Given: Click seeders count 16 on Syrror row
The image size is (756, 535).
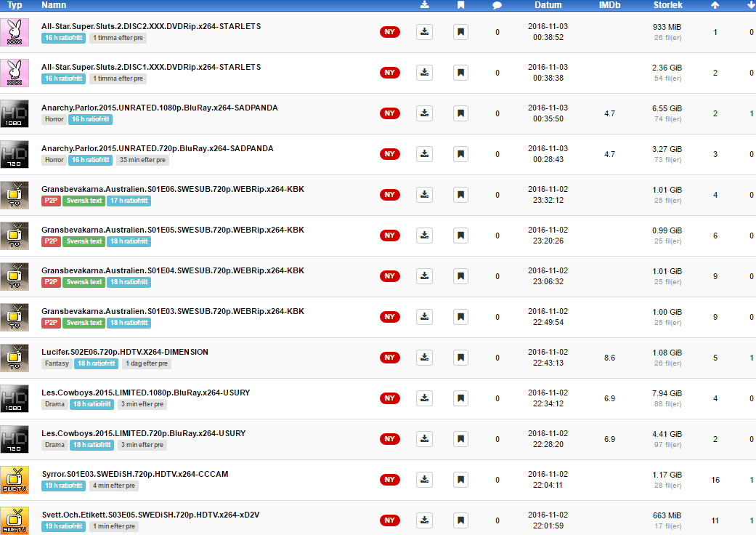Looking at the screenshot, I should (715, 480).
